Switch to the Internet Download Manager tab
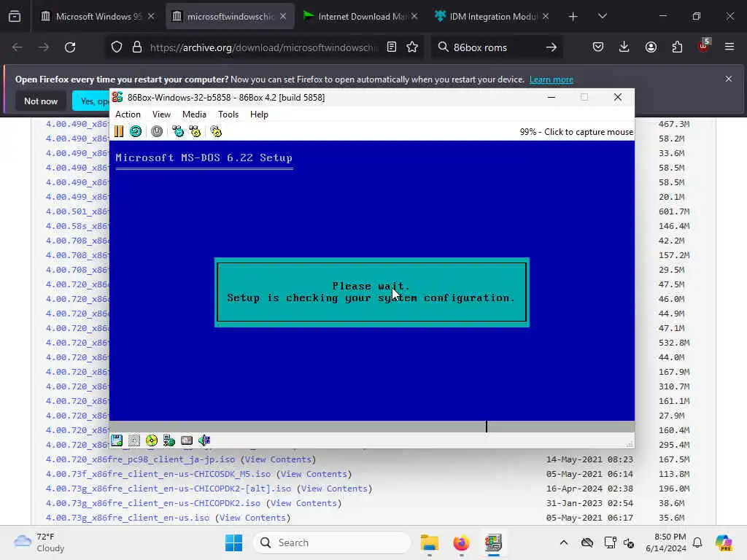 coord(361,16)
